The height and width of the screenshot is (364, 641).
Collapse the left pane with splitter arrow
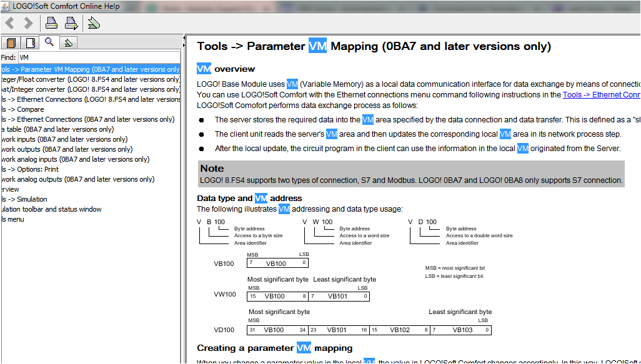(184, 39)
